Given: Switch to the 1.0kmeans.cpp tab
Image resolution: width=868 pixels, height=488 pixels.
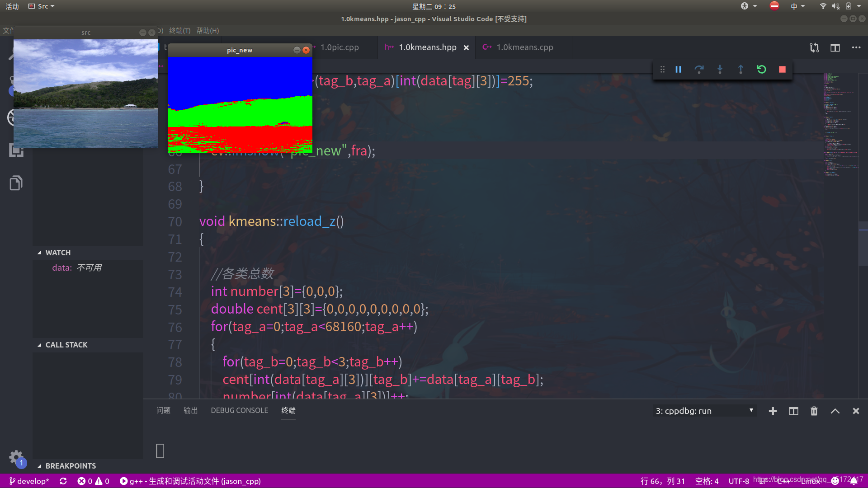Looking at the screenshot, I should 524,47.
